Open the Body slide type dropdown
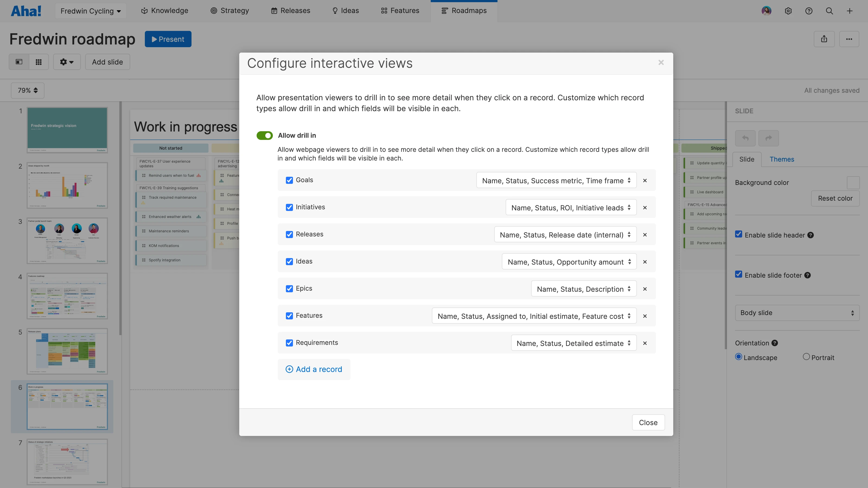868x488 pixels. tap(797, 313)
